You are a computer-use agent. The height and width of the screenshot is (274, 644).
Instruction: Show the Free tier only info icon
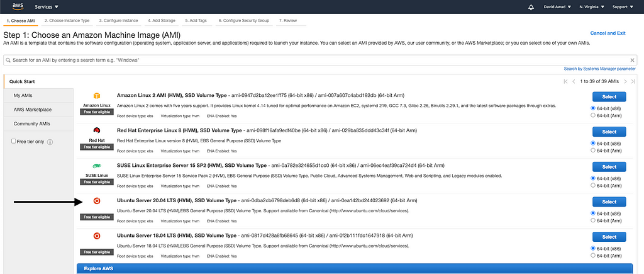point(50,142)
